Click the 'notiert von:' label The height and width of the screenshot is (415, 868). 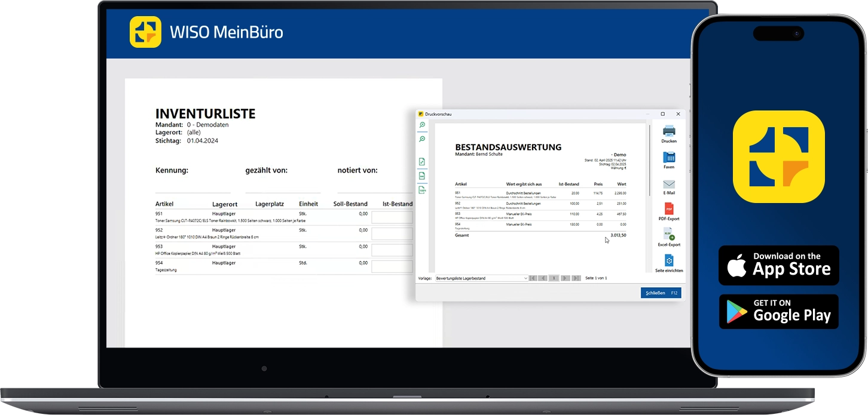coord(357,170)
